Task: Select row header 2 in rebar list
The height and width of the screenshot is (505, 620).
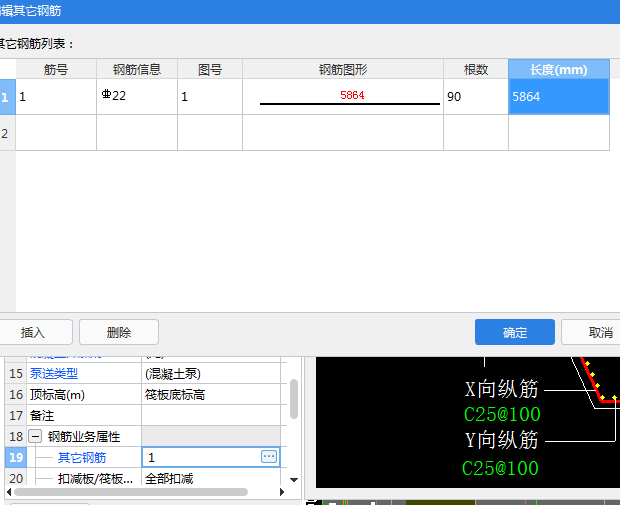Action: 8,133
